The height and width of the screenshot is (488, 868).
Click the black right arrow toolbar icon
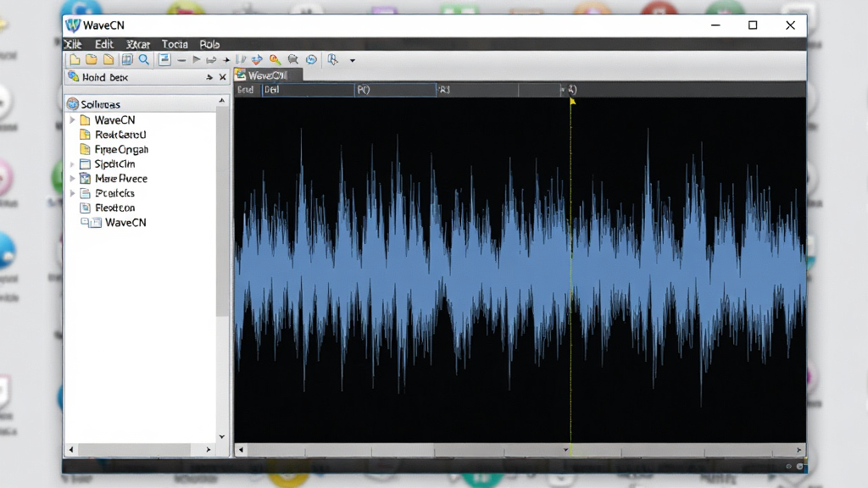226,60
